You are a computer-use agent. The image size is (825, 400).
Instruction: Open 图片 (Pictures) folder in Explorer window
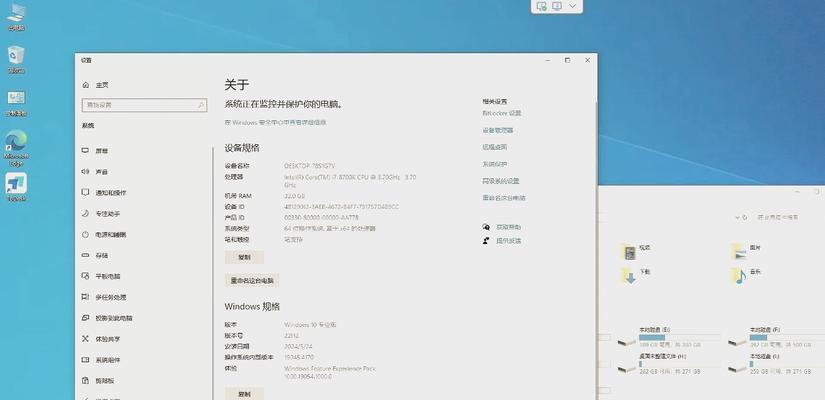pyautogui.click(x=746, y=252)
